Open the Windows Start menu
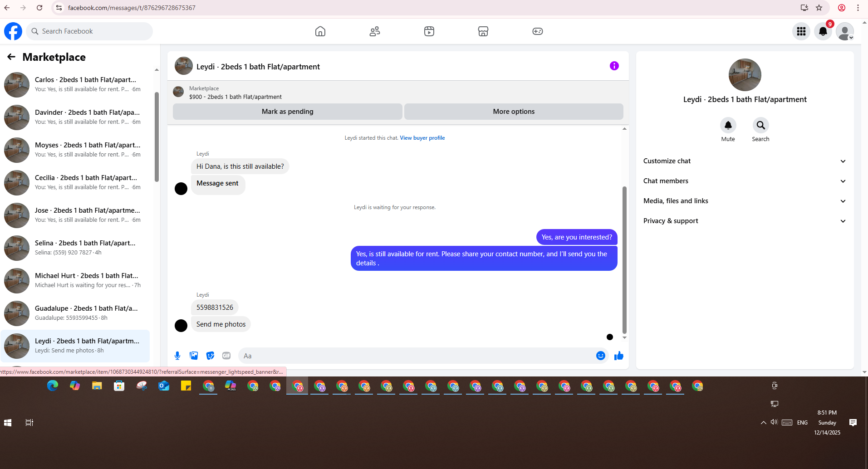Screen dimensions: 868x469 click(x=8, y=423)
